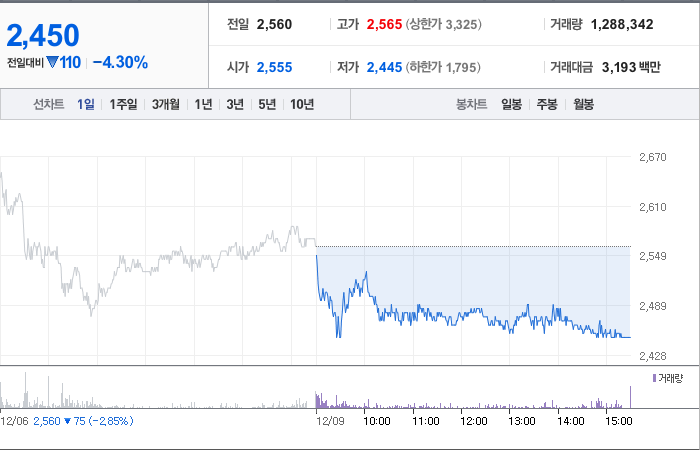Click the 2,428 y-axis label
The image size is (700, 450).
click(x=653, y=356)
